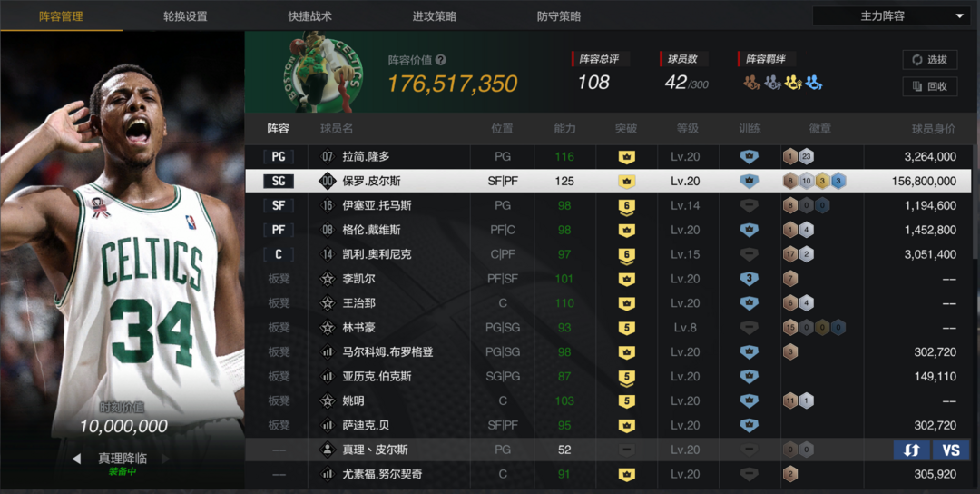
Task: Click the 能力 column header
Action: [564, 129]
